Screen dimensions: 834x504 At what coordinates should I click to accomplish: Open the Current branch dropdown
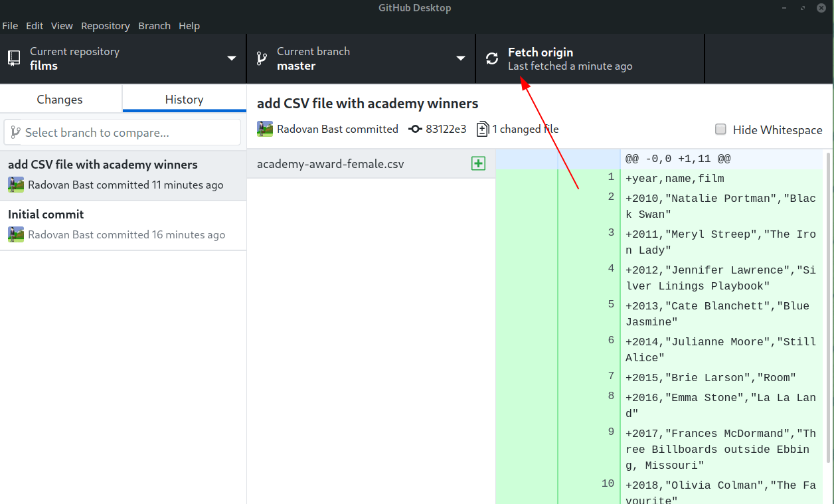click(361, 58)
